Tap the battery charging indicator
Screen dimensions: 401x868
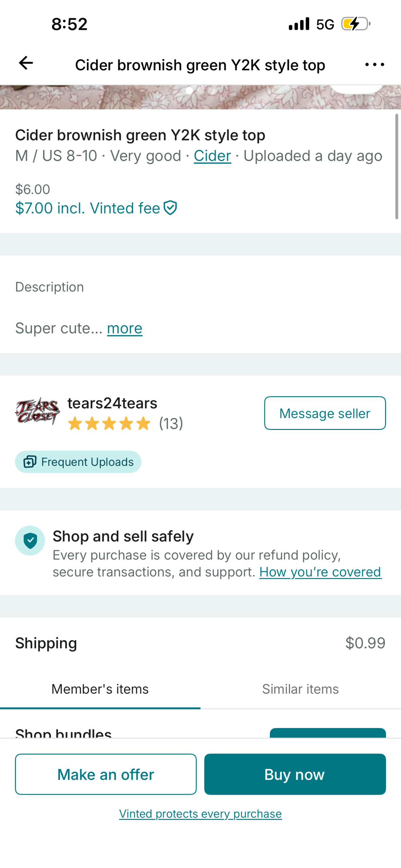point(356,24)
